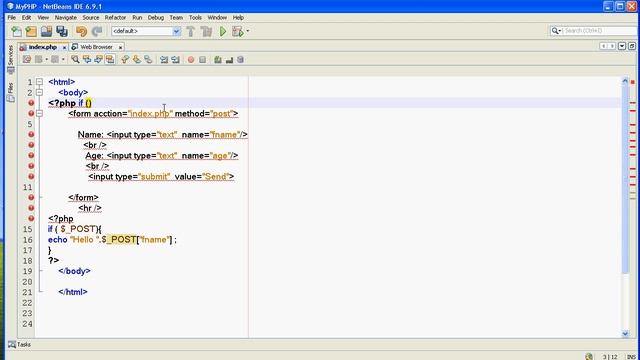640x360 pixels.
Task: Open the Services side panel
Action: click(x=11, y=59)
